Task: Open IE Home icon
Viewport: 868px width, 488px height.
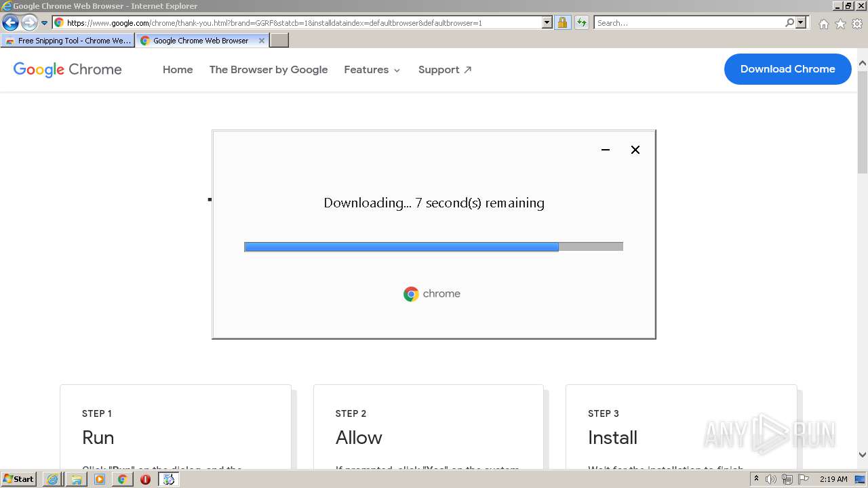Action: (x=823, y=24)
